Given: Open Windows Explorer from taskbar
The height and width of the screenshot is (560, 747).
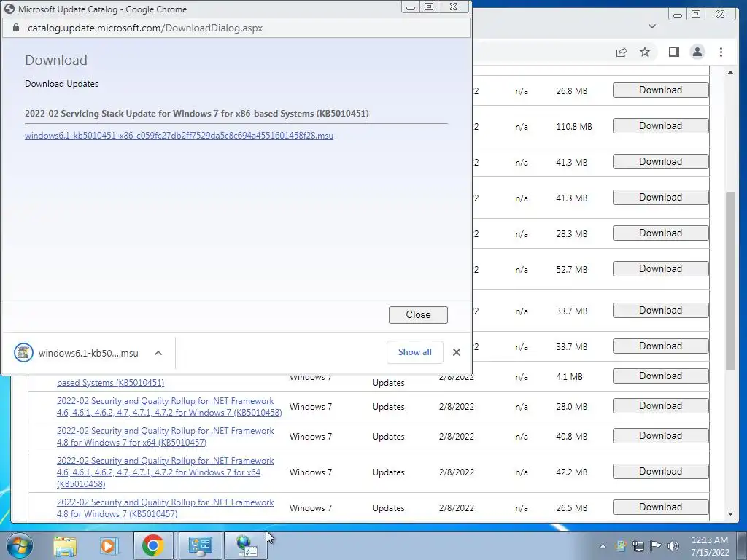Looking at the screenshot, I should point(65,546).
